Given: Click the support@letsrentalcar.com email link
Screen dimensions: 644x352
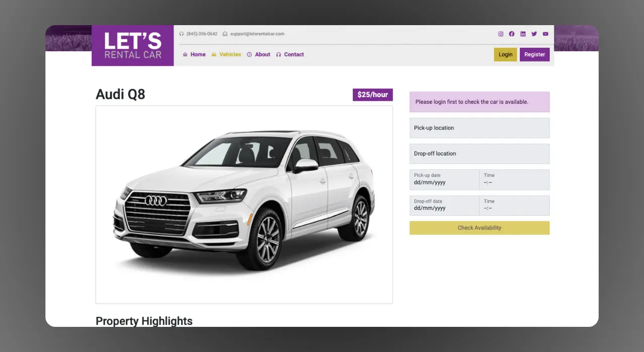Looking at the screenshot, I should pos(257,34).
